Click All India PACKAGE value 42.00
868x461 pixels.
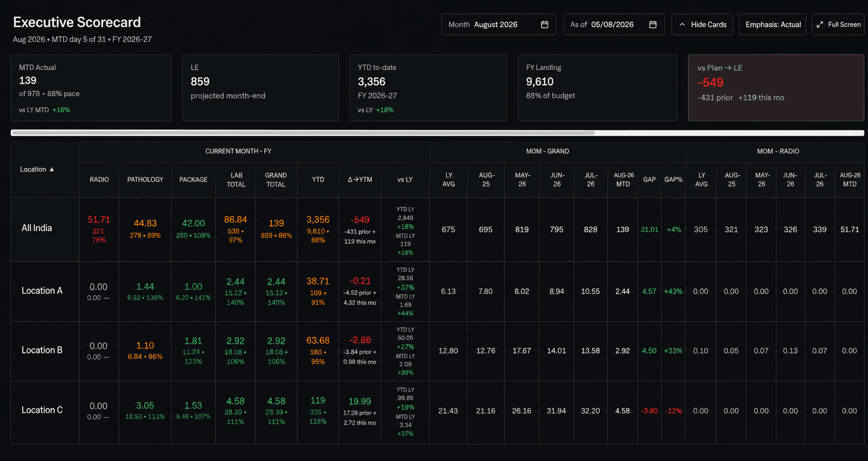193,223
